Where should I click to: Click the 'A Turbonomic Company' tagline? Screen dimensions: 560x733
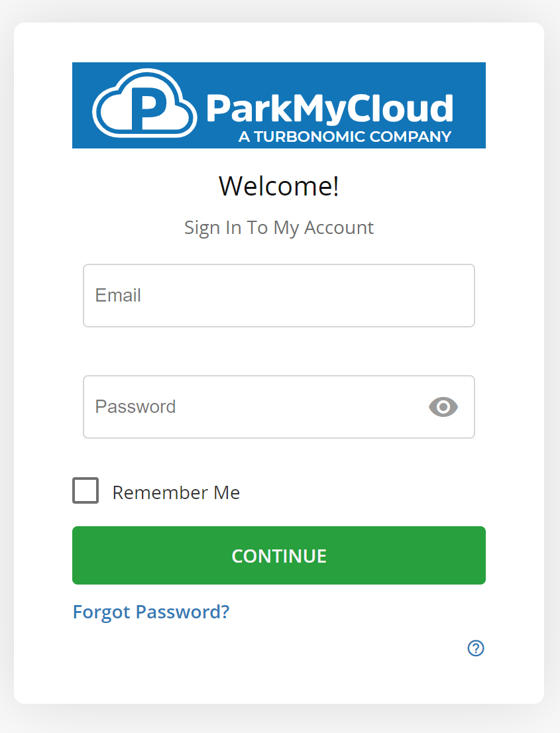[x=345, y=137]
